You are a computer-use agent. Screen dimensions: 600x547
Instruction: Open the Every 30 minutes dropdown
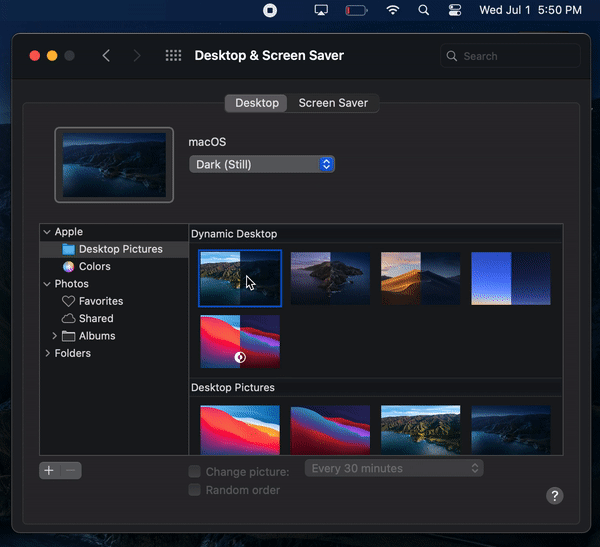395,468
